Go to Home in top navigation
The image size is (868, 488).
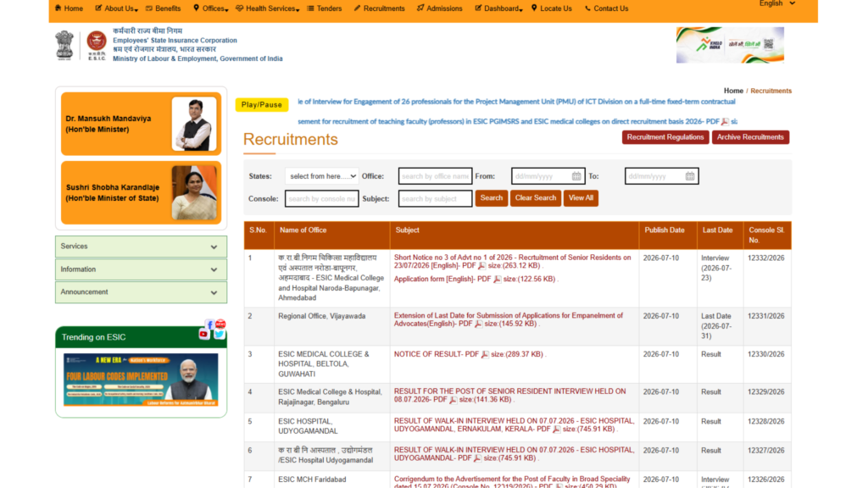coord(70,8)
